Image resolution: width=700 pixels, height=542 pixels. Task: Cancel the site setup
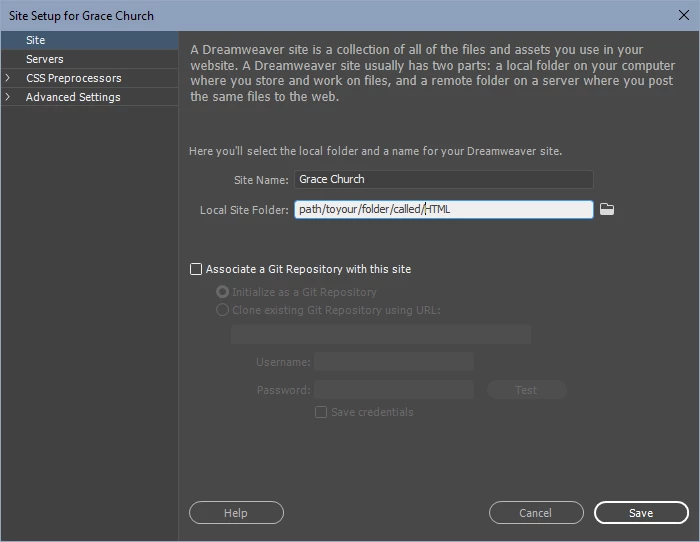click(536, 513)
